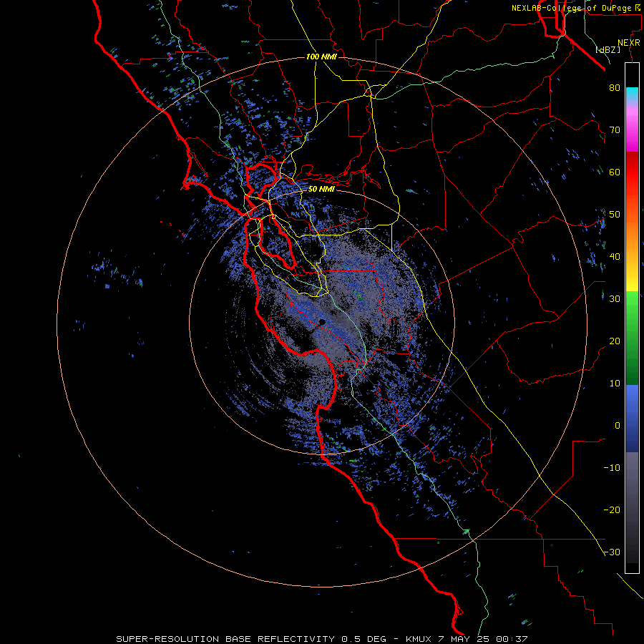Click the black radar site dot at center
Image resolution: width=644 pixels, height=644 pixels.
tap(323, 322)
